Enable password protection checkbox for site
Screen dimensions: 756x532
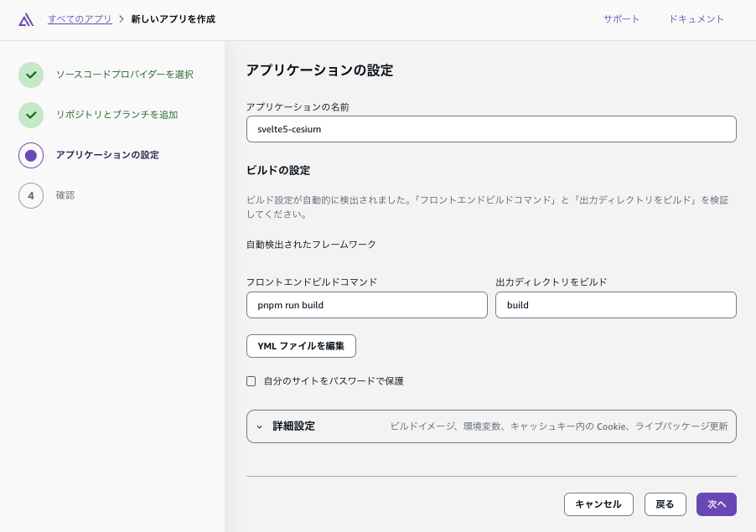point(251,381)
